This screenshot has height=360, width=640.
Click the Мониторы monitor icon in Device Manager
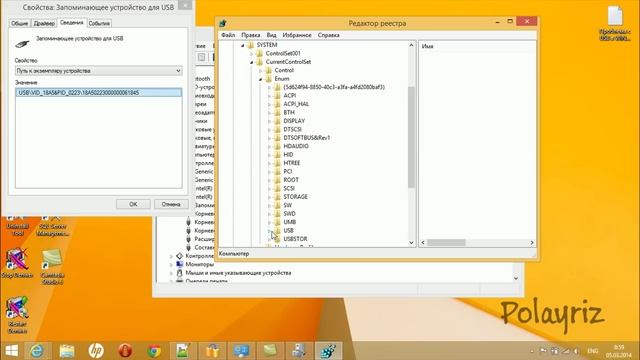pos(180,264)
